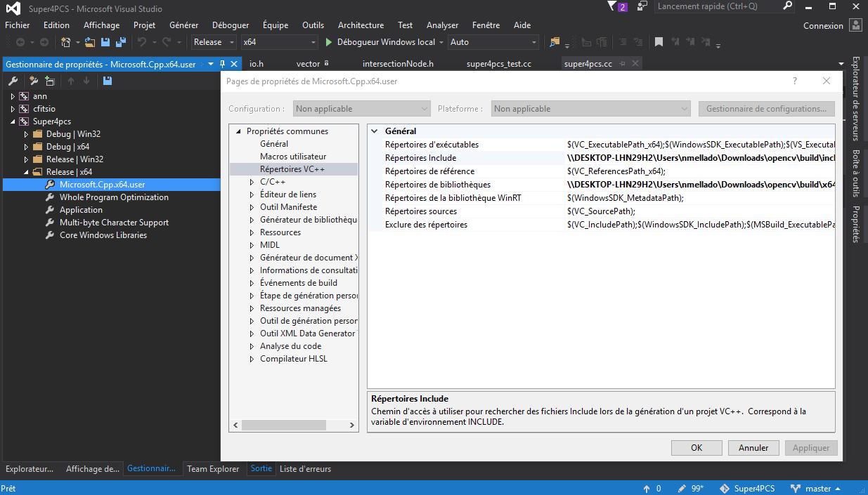Click the help question mark in dialog

coord(795,81)
